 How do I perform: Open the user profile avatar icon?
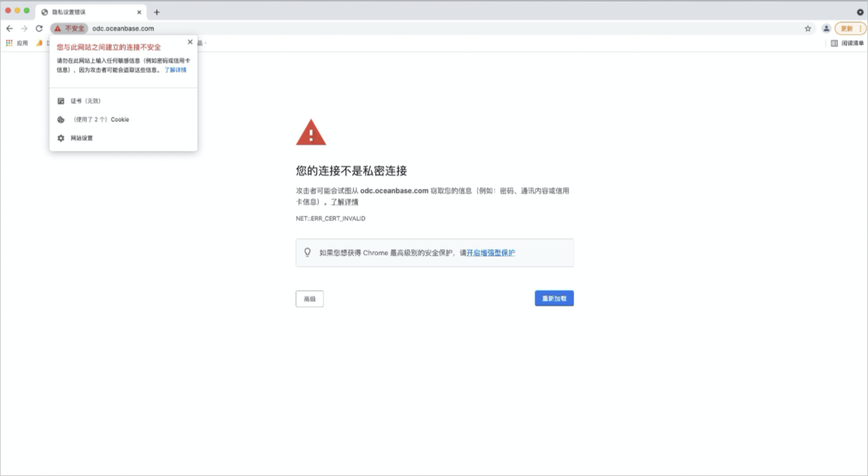click(826, 28)
